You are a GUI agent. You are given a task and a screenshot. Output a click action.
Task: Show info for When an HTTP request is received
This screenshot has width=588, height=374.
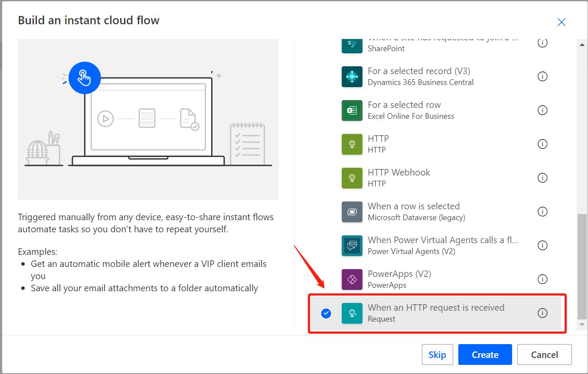click(x=542, y=313)
